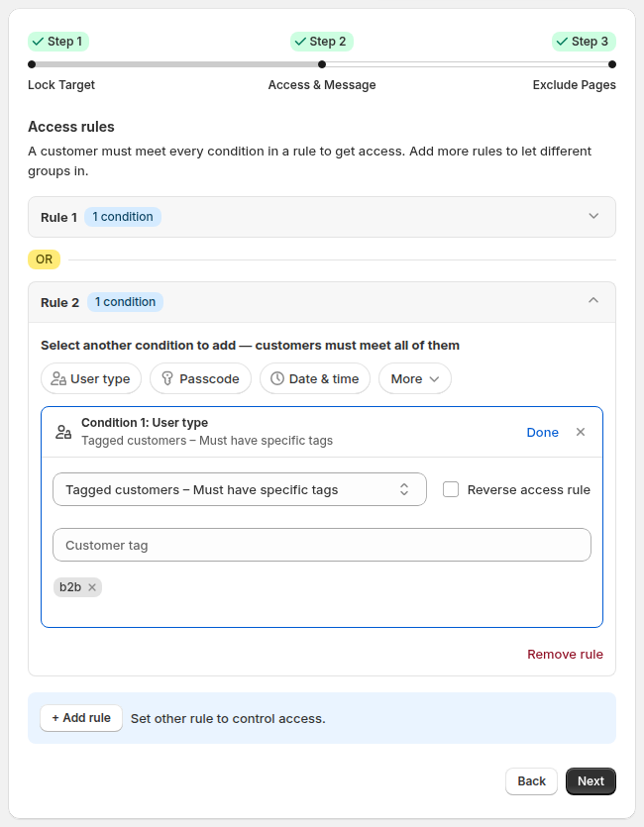Image resolution: width=644 pixels, height=827 pixels.
Task: Click the Exclude Pages step label
Action: pos(574,85)
